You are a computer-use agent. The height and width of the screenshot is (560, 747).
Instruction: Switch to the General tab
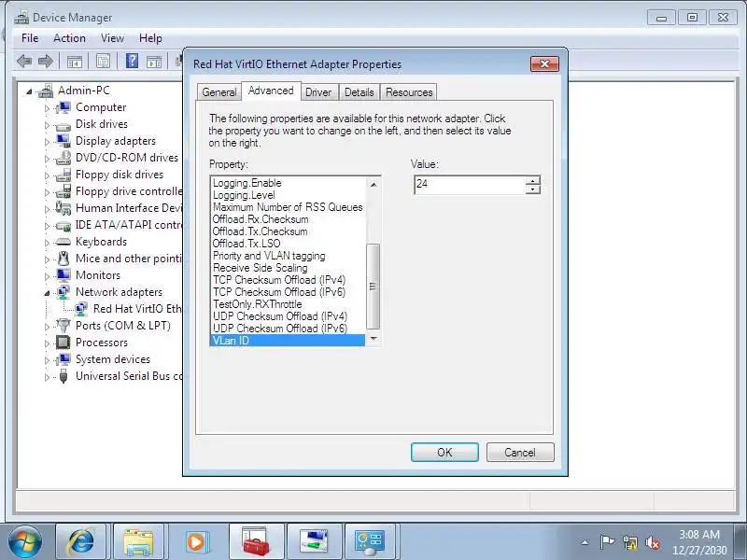pos(219,91)
